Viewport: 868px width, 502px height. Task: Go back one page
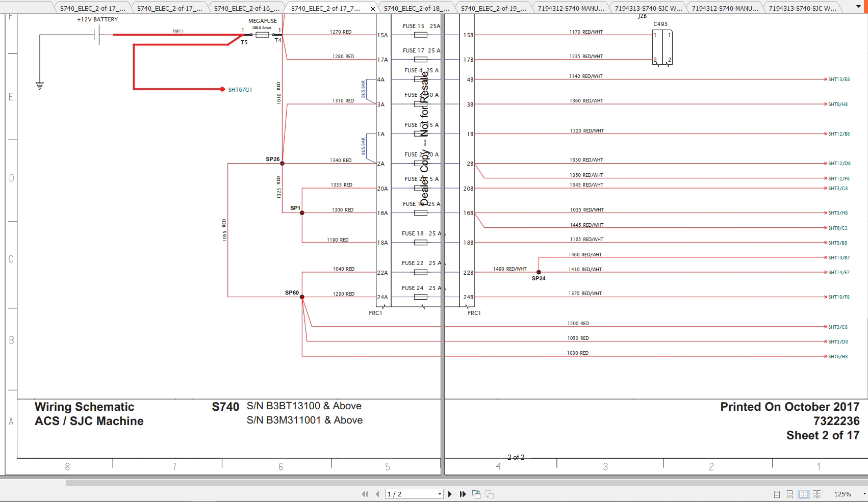(377, 494)
